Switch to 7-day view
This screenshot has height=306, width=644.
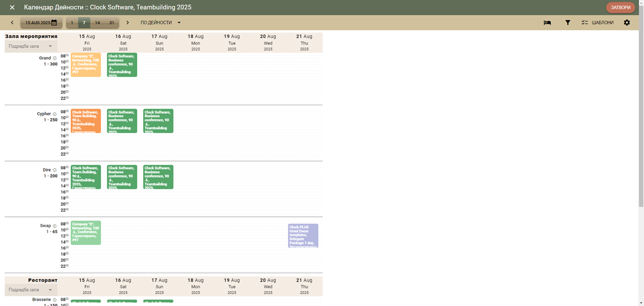pyautogui.click(x=84, y=23)
